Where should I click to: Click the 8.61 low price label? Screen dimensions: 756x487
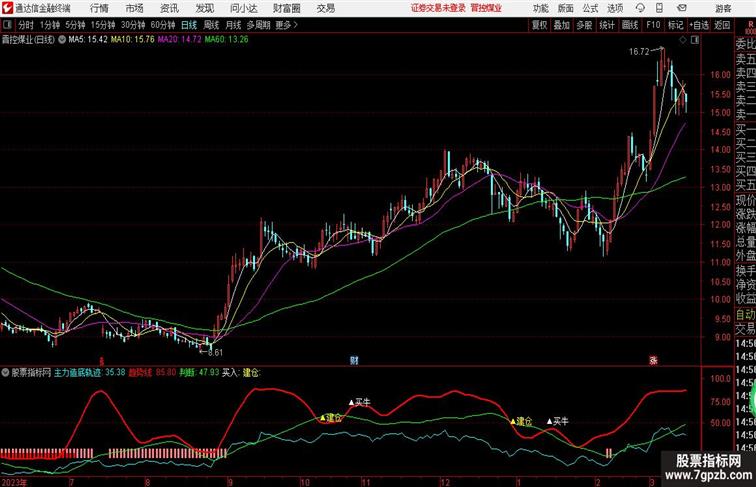(215, 352)
